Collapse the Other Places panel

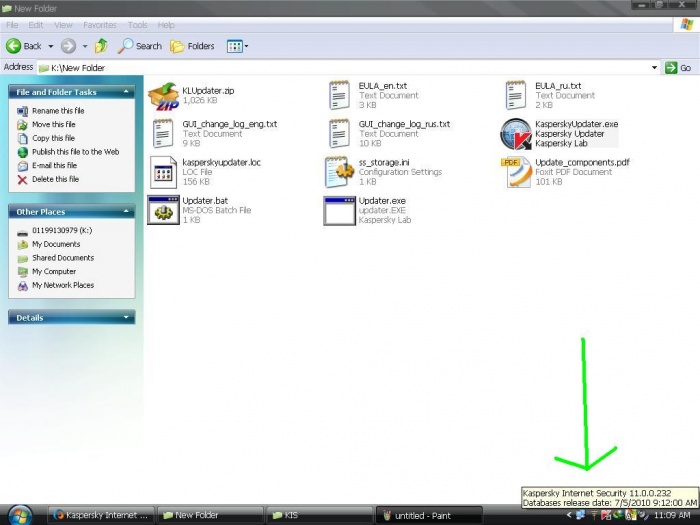point(126,211)
